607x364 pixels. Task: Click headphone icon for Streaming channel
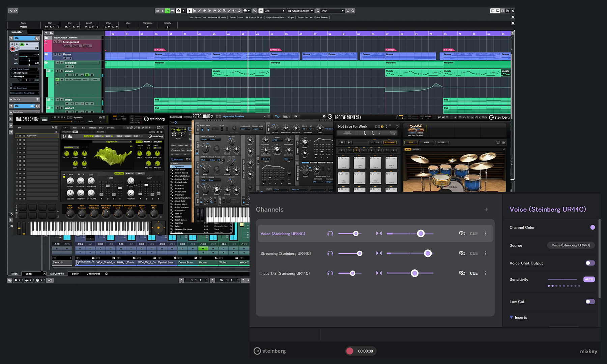coord(330,253)
